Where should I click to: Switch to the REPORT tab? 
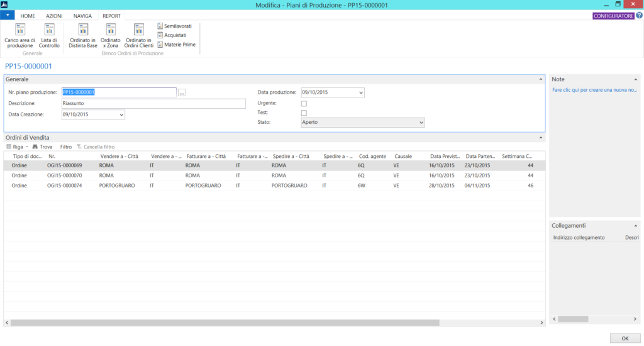pyautogui.click(x=112, y=16)
